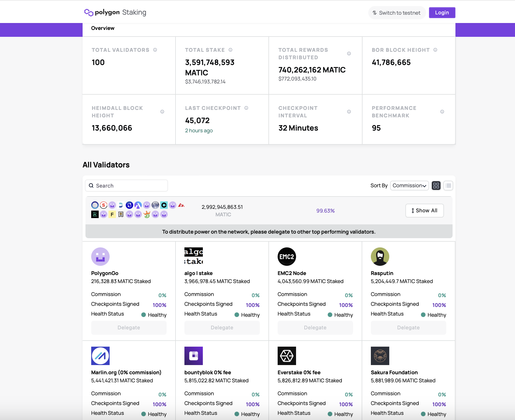Image resolution: width=515 pixels, height=420 pixels.
Task: Click Delegate button for Rasputin
Action: click(409, 328)
